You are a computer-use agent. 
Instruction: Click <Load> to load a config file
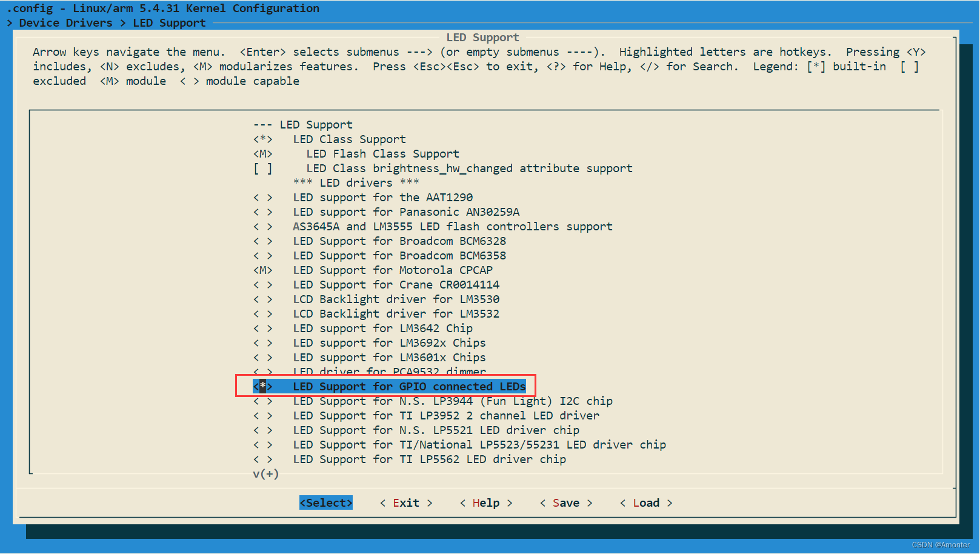point(645,502)
